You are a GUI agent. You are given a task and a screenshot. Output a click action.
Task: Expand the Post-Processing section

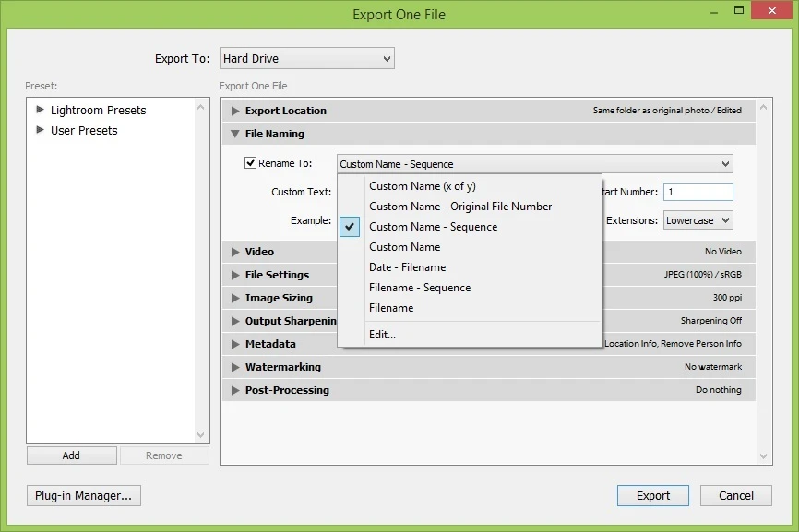tap(235, 391)
